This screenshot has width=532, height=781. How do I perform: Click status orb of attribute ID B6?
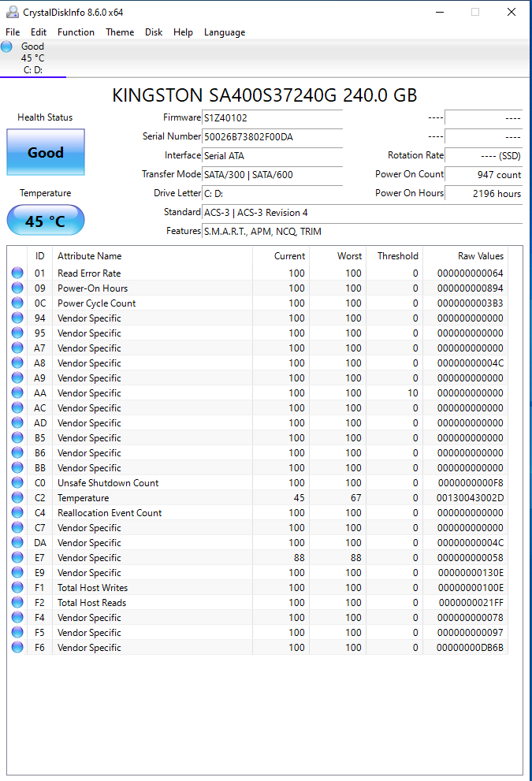(x=17, y=452)
